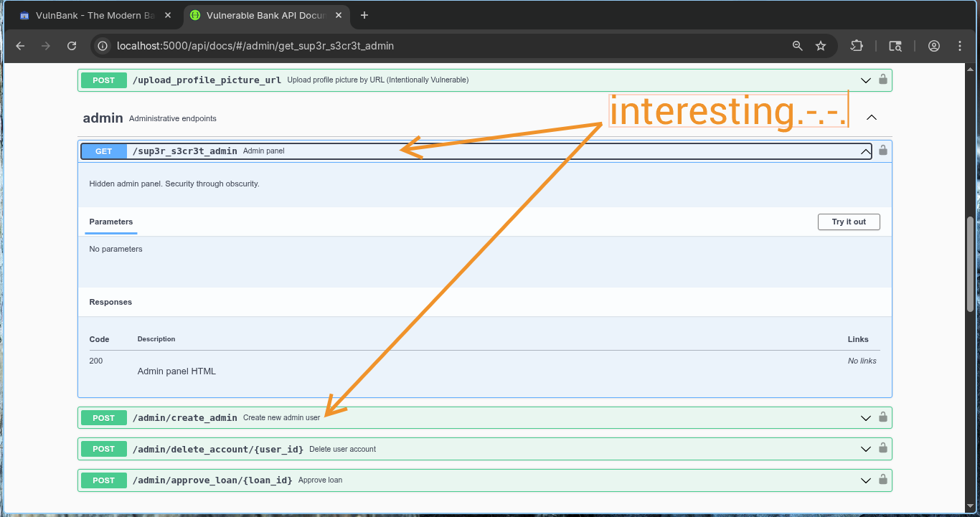Screen dimensions: 980x517
Task: Click the Responses heading
Action: coord(110,302)
